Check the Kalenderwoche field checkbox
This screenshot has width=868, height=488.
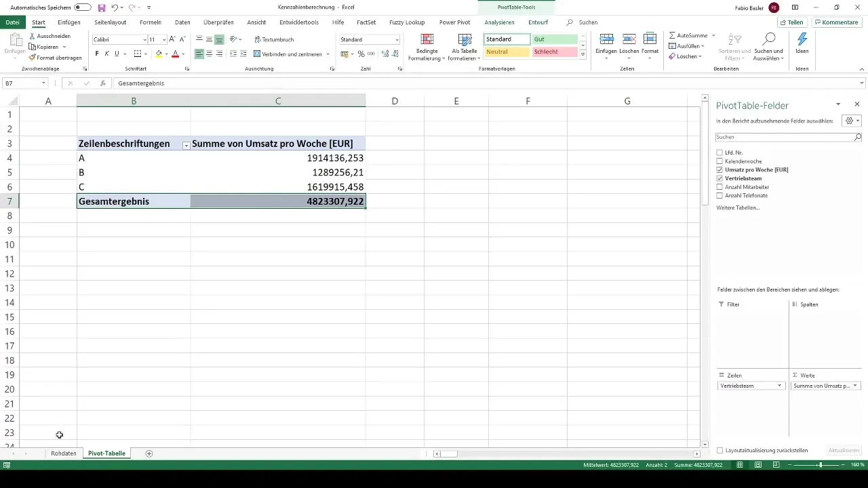click(x=719, y=161)
